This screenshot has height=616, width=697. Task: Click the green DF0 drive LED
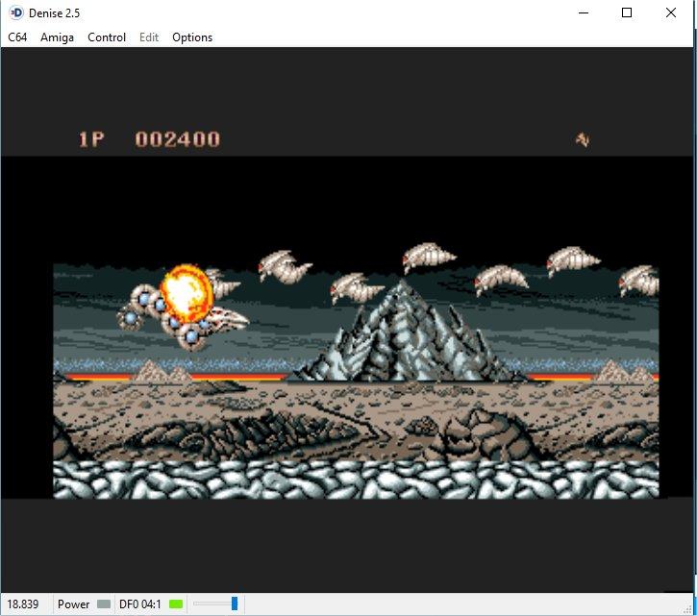tap(176, 604)
